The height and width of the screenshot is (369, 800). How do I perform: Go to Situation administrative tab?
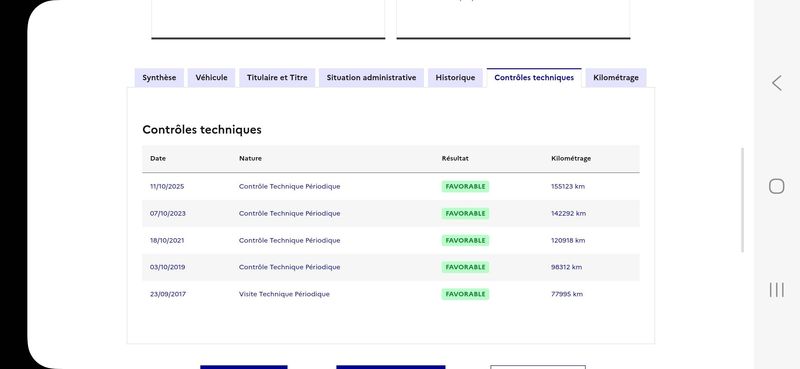(x=371, y=78)
